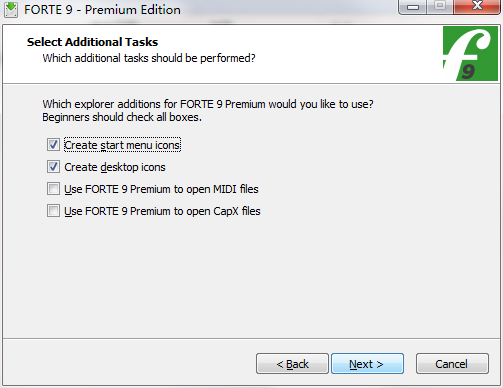This screenshot has height=388, width=503.
Task: Click the greyed-out maximize button
Action: click(440, 7)
